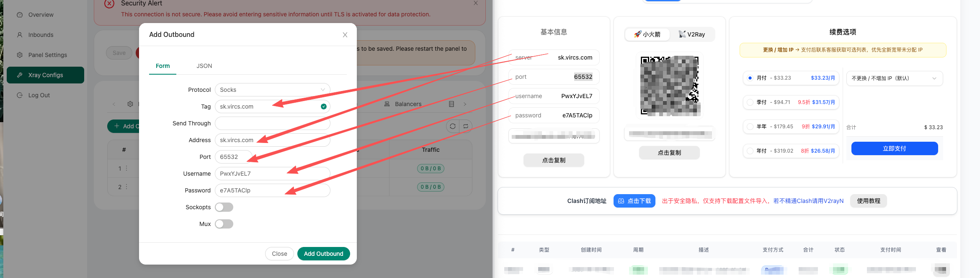Viewport: 980px width, 278px height.
Task: Click the Send Through input field
Action: [x=273, y=123]
